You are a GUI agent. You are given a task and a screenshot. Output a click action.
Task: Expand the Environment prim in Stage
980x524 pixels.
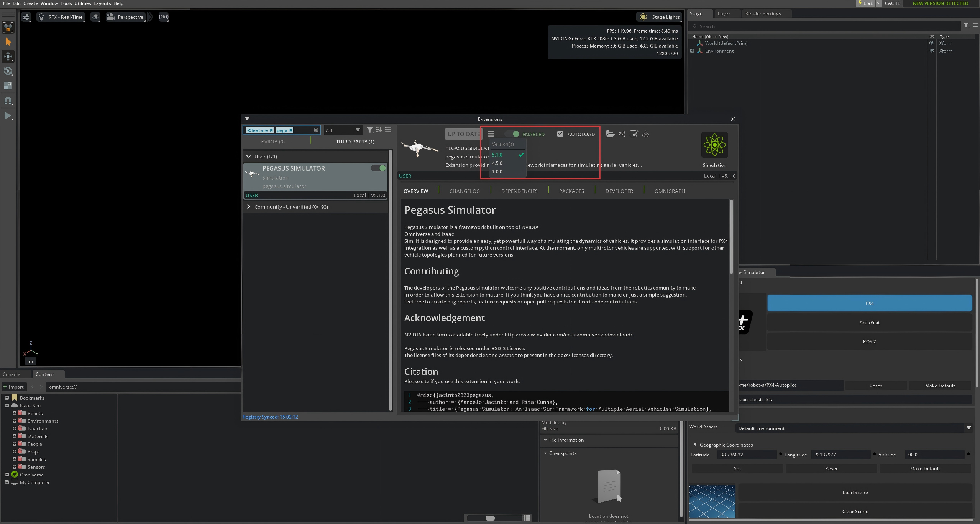pyautogui.click(x=692, y=51)
